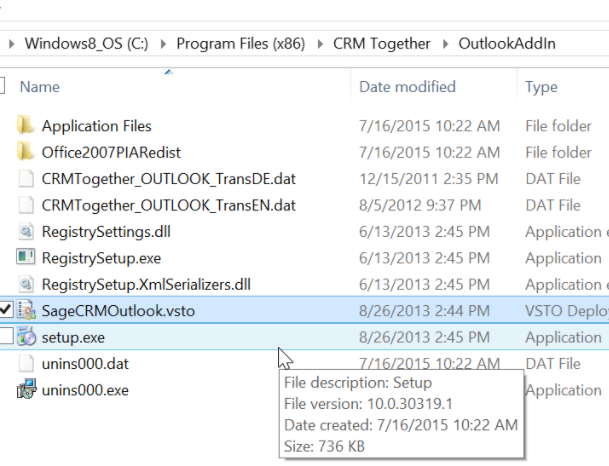Open the Application Files folder icon
Viewport: 609px width, 466px height.
(25, 125)
